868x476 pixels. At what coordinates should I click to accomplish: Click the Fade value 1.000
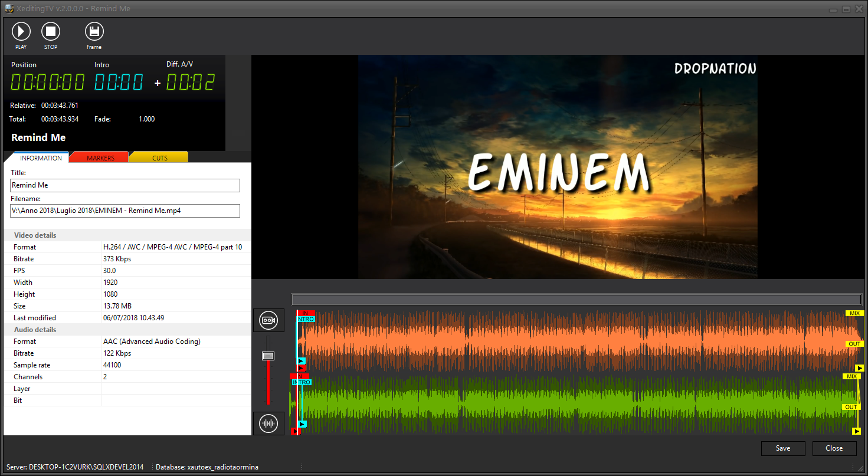pos(146,119)
